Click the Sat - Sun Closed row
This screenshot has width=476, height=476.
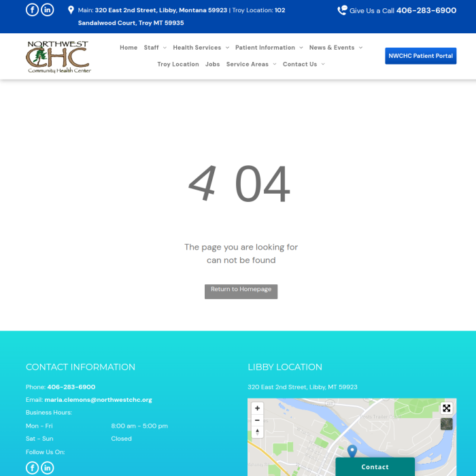(x=79, y=439)
